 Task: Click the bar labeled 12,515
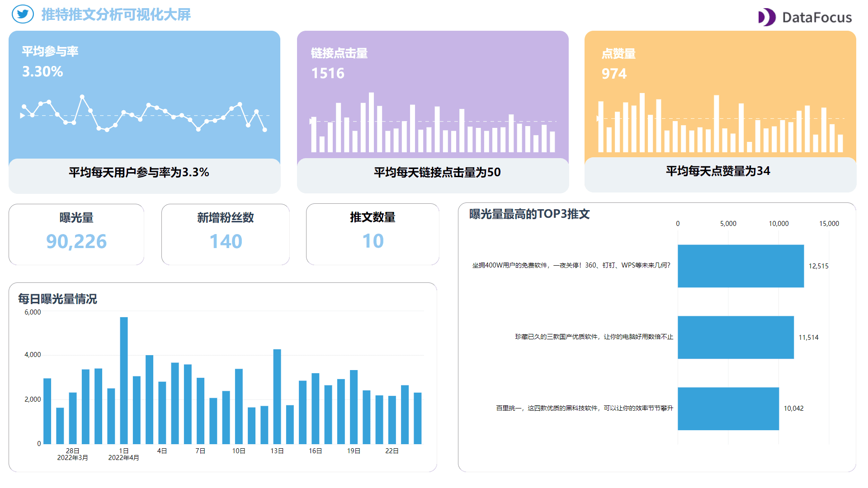[x=741, y=266]
